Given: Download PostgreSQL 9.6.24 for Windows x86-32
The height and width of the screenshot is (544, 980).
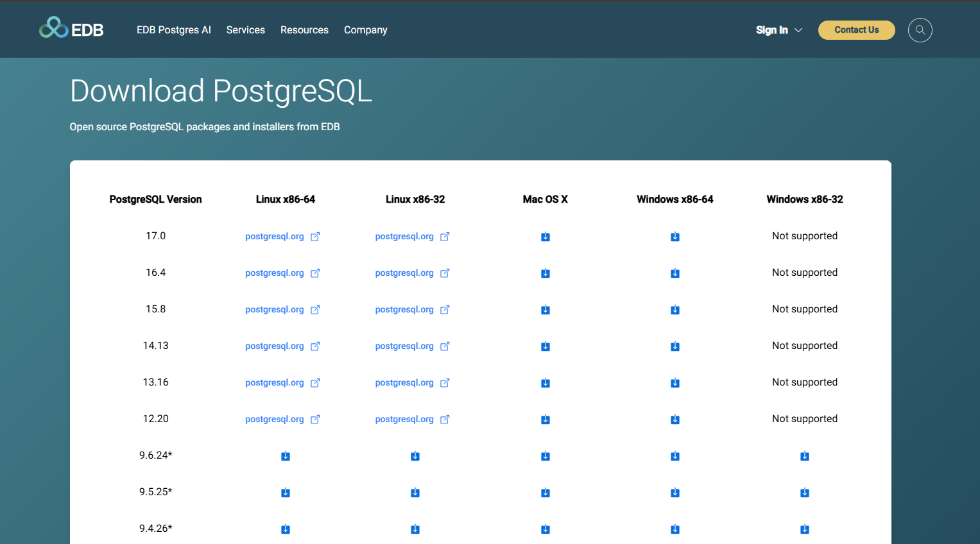Looking at the screenshot, I should pyautogui.click(x=805, y=456).
